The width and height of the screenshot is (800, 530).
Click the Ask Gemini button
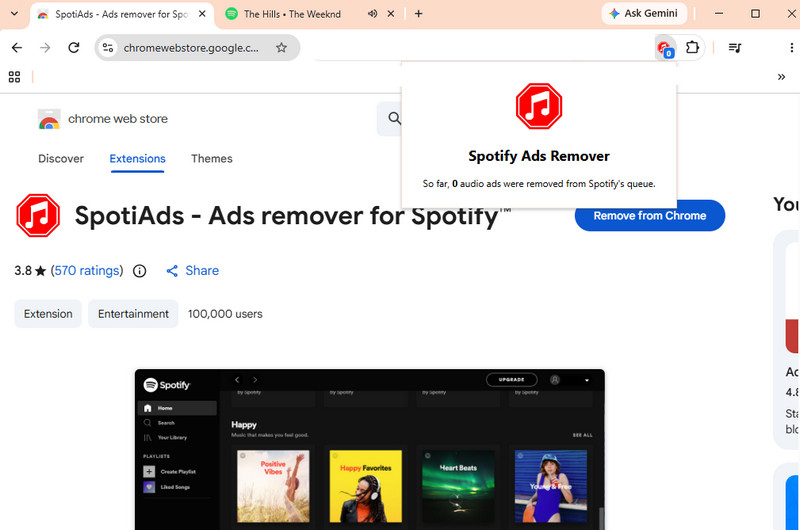pos(644,14)
